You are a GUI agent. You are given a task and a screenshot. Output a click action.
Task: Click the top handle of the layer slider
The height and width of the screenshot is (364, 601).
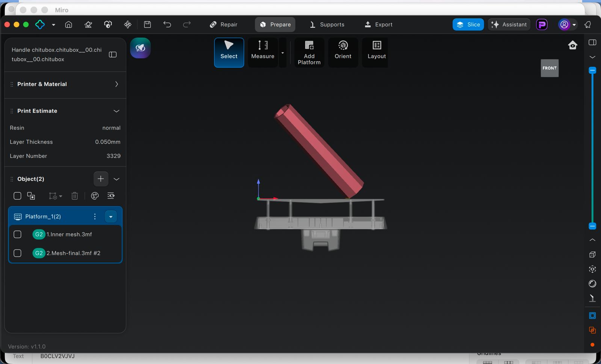point(592,70)
